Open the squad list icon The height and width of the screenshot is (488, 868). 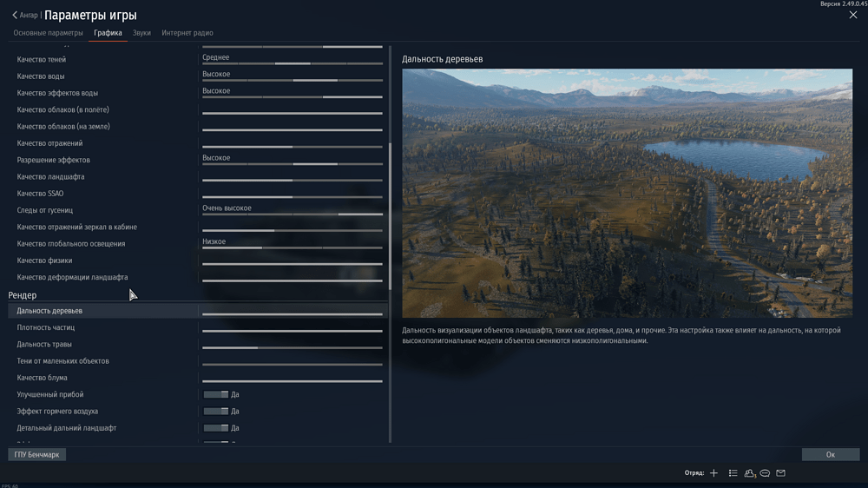pyautogui.click(x=733, y=473)
